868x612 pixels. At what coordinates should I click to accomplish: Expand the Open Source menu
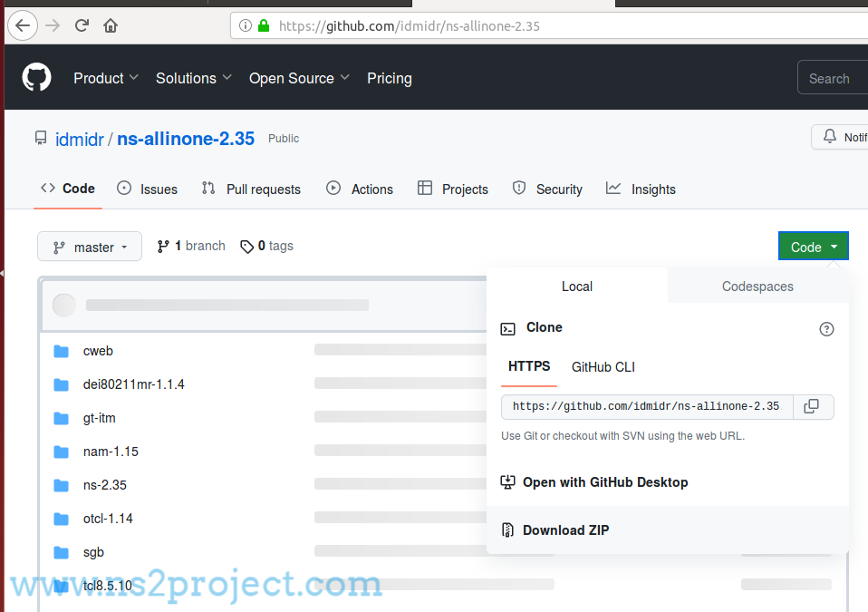[300, 78]
